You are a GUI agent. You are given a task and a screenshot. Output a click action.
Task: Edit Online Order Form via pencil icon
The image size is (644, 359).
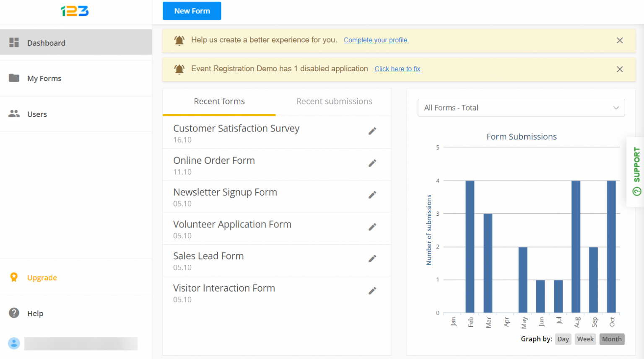pos(372,163)
